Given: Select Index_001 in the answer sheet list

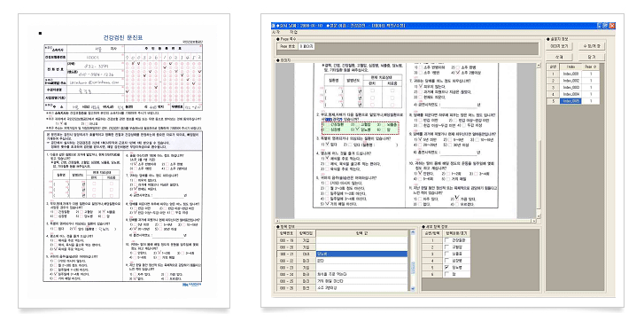Looking at the screenshot, I should point(570,74).
